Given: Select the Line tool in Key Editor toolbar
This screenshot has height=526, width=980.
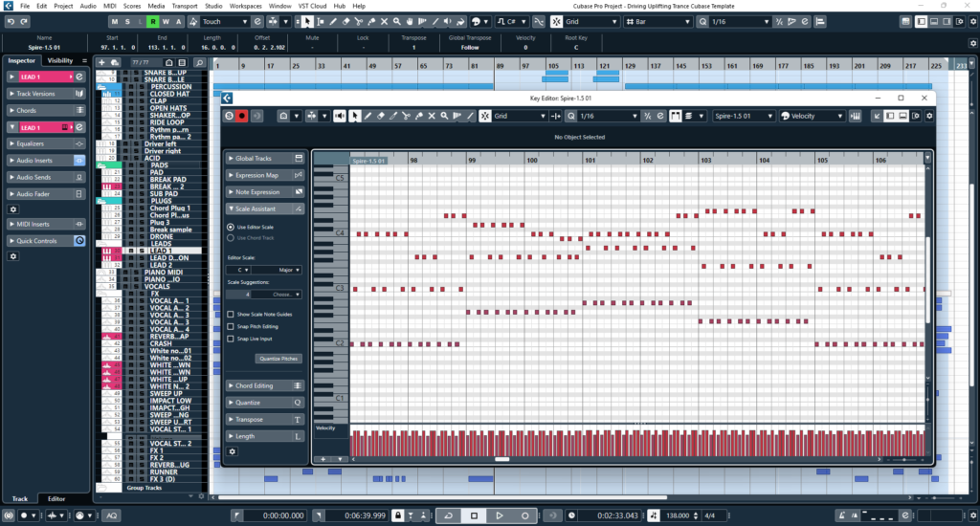Looking at the screenshot, I should [470, 116].
